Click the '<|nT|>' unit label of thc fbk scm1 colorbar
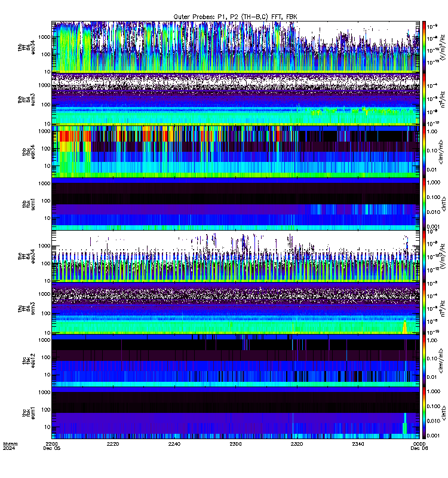The height and width of the screenshot is (478, 448). pyautogui.click(x=444, y=413)
